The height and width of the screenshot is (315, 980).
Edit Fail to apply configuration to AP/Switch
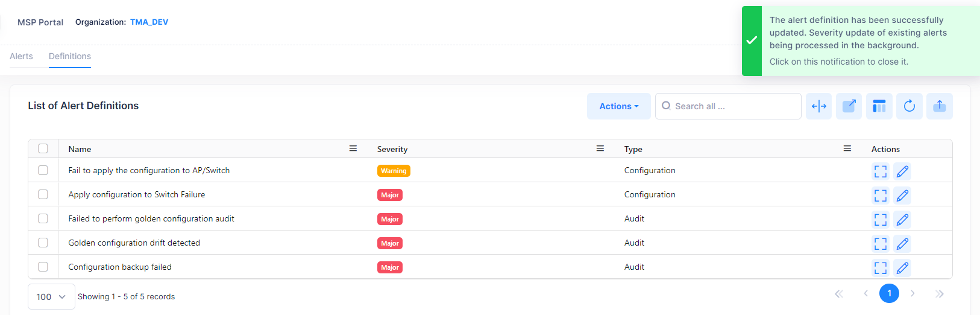(x=902, y=171)
